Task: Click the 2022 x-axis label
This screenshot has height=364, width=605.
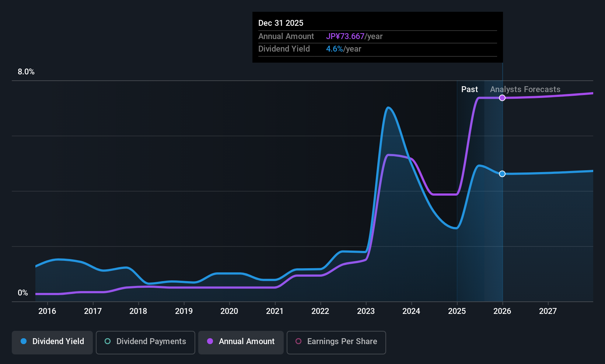Action: [320, 311]
